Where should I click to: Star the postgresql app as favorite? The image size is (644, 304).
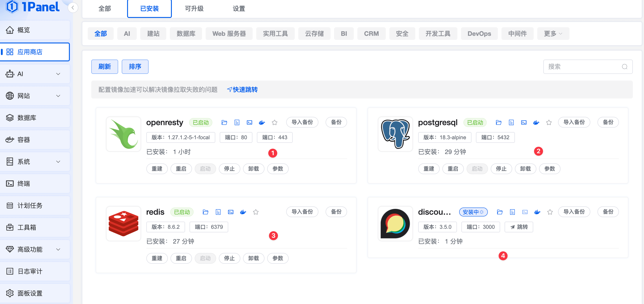coord(549,122)
